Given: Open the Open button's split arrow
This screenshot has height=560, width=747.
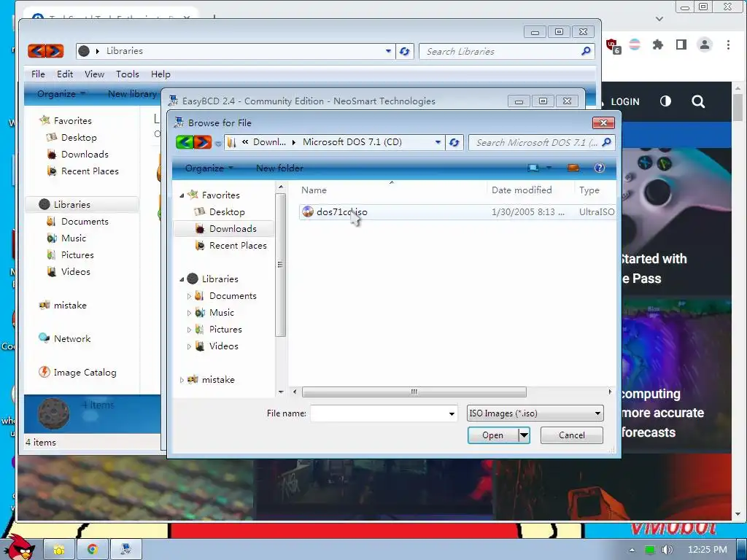Looking at the screenshot, I should 524,435.
